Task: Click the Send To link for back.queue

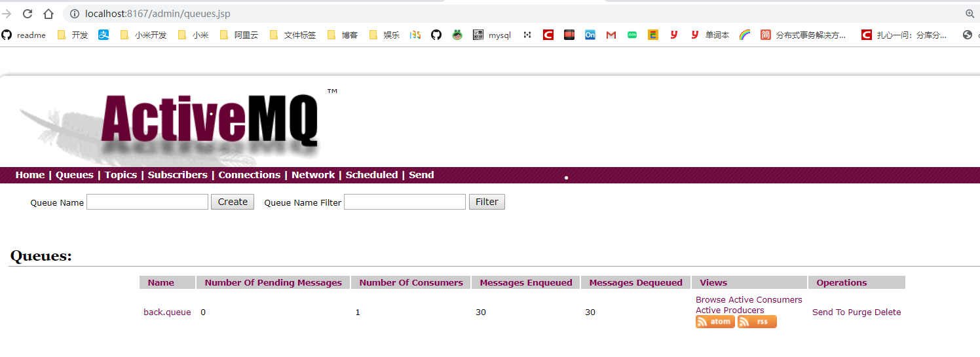Action: [x=829, y=312]
